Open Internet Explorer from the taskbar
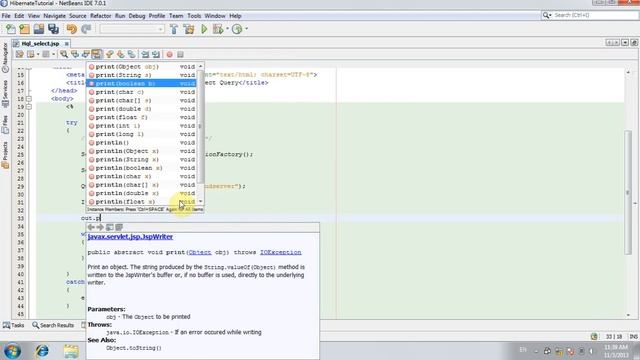 [x=42, y=351]
